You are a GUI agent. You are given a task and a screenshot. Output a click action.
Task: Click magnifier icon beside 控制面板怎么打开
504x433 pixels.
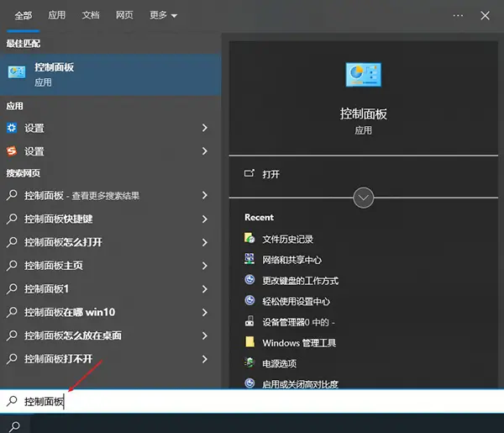click(x=12, y=241)
